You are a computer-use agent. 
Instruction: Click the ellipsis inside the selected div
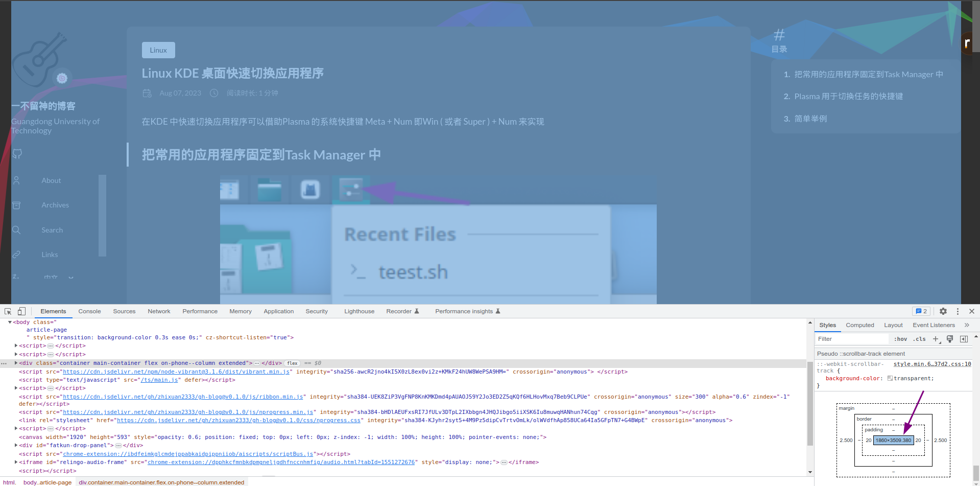257,363
